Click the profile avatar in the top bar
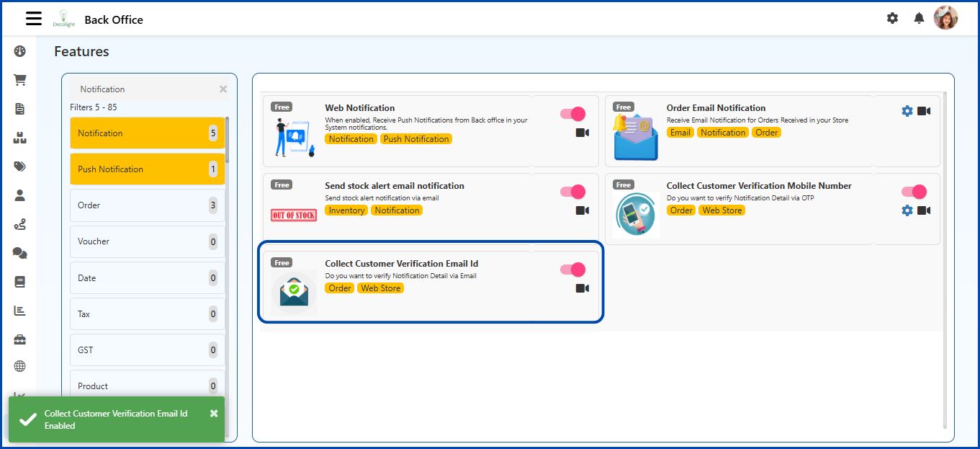 tap(946, 17)
